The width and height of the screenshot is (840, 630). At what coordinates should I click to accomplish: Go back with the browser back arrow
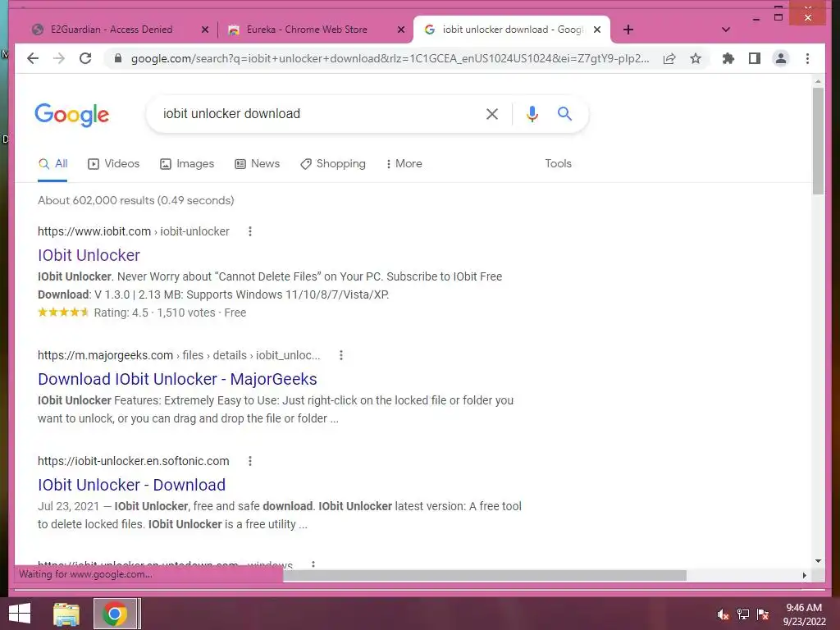33,58
